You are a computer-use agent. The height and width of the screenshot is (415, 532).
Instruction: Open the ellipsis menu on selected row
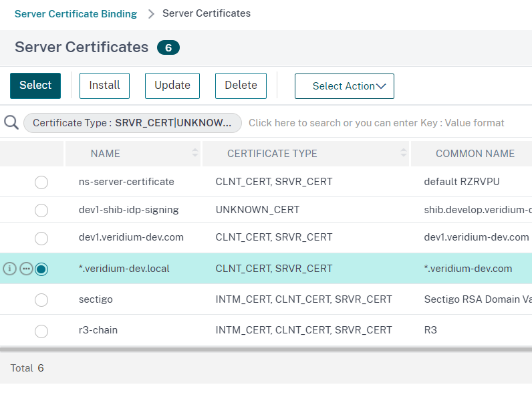[x=26, y=269]
